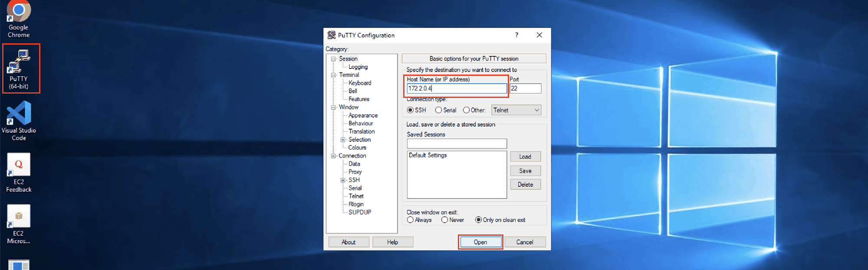Select the EC2 Micros... desktop shortcut
This screenshot has height=270, width=868.
point(19,224)
